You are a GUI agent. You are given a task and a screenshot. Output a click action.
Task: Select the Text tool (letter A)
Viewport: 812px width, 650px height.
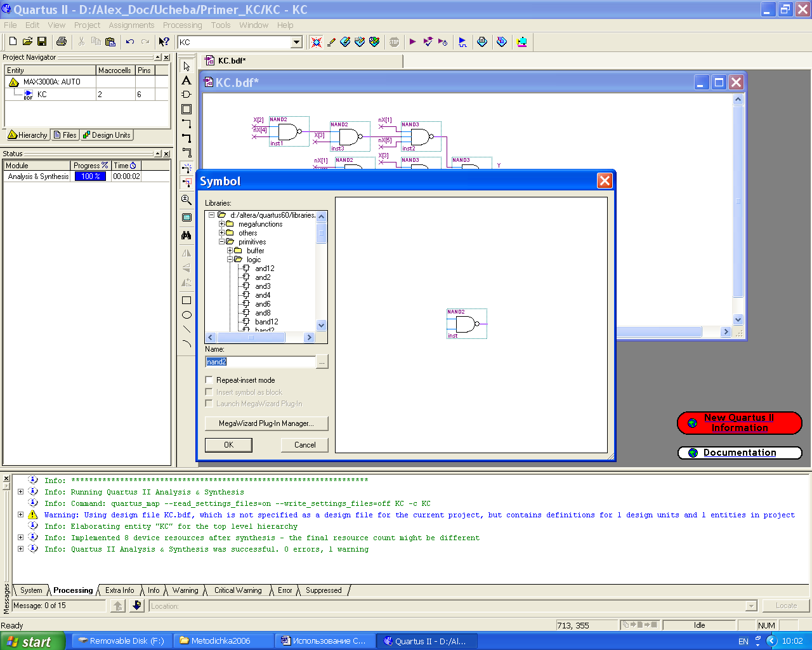point(187,81)
